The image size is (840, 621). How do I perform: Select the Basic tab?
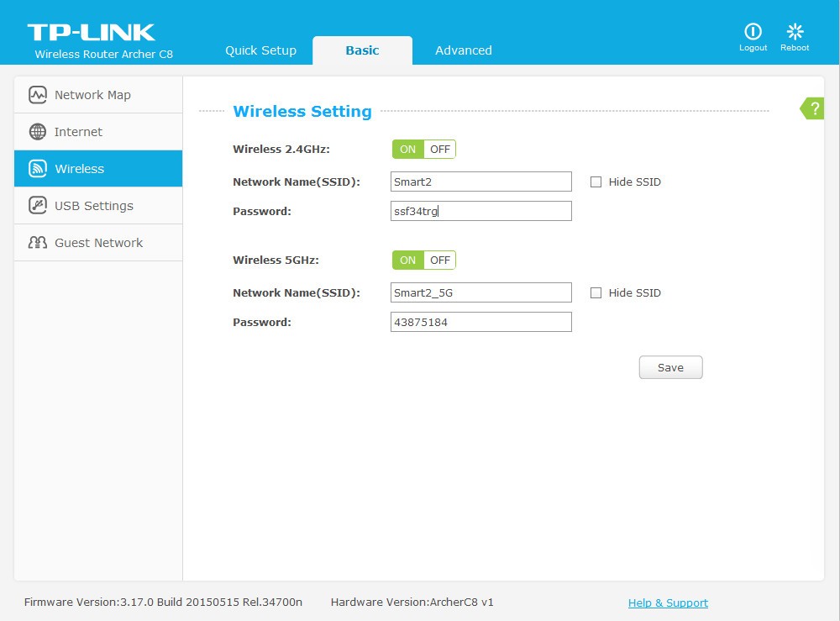pyautogui.click(x=362, y=50)
